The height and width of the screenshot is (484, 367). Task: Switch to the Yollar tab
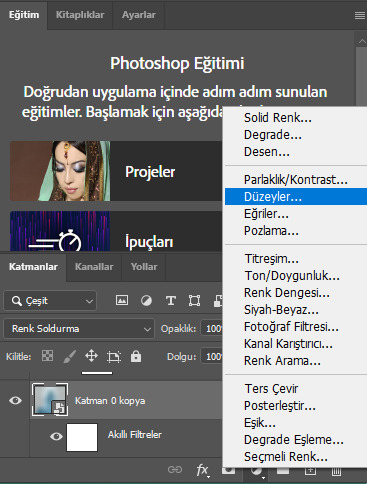[144, 267]
